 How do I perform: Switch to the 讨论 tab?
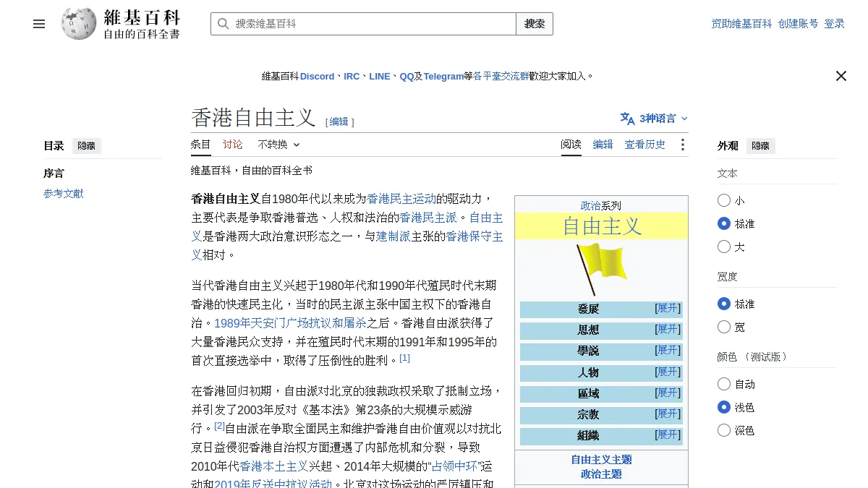click(233, 145)
